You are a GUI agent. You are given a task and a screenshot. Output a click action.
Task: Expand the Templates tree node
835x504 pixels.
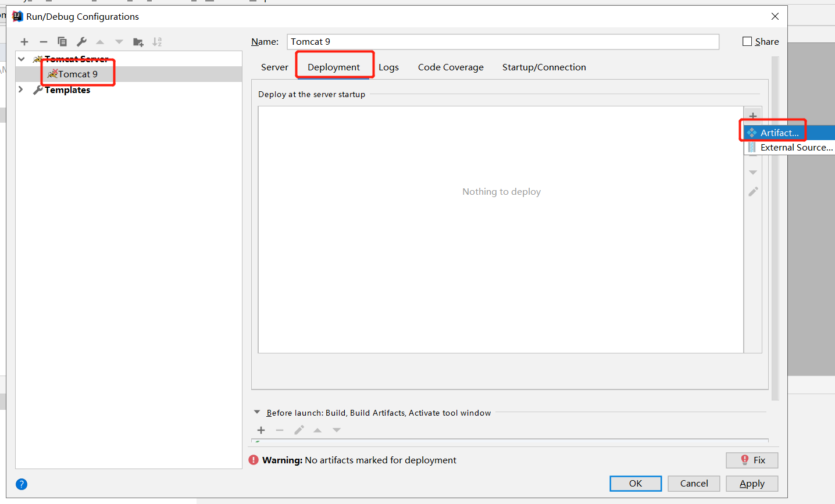tap(21, 90)
